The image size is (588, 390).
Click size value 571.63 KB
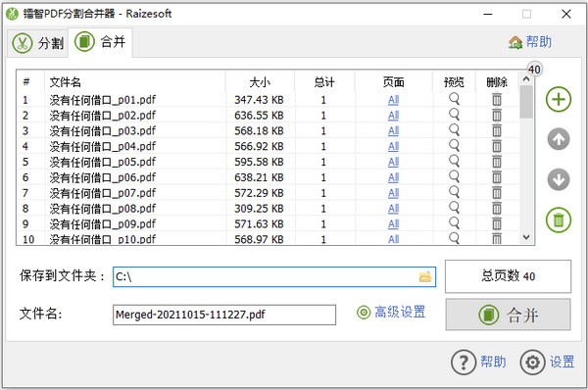coord(259,224)
